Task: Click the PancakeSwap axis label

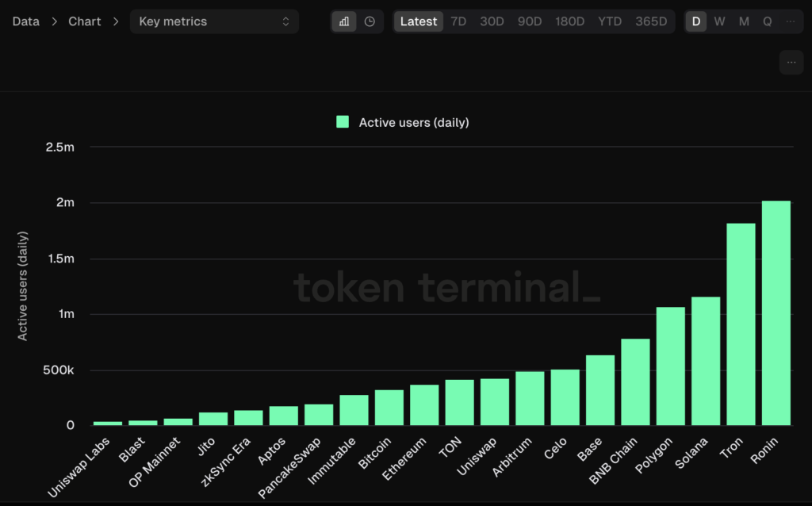Action: click(x=289, y=467)
